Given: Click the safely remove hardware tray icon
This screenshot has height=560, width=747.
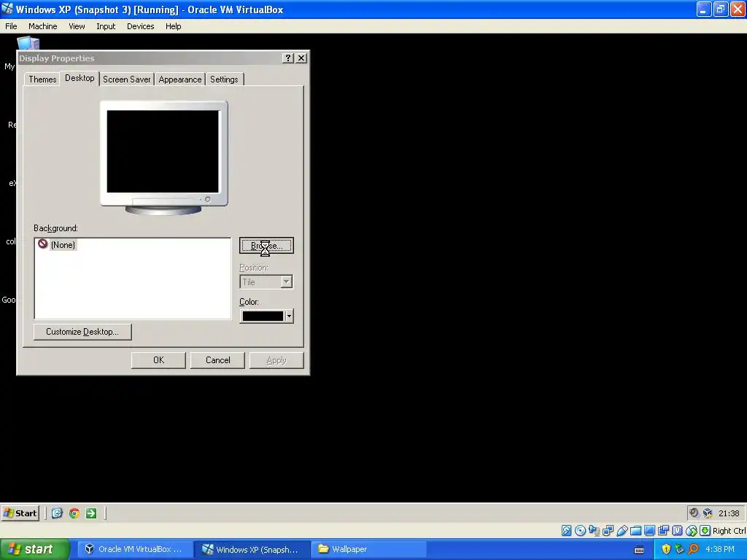Looking at the screenshot, I should (679, 549).
